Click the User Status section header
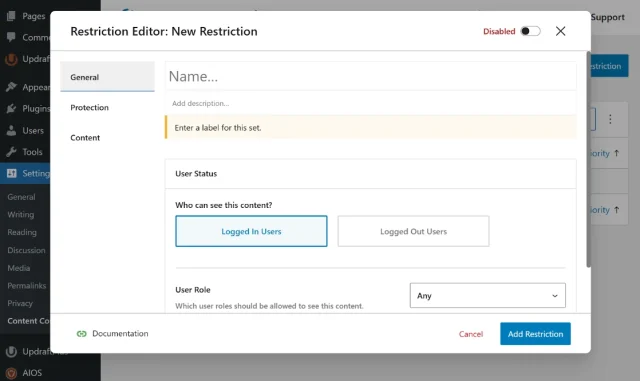Image resolution: width=640 pixels, height=381 pixels. (x=371, y=174)
